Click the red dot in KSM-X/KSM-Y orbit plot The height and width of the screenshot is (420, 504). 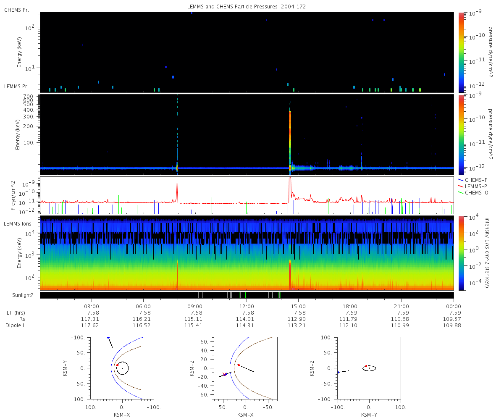coord(117,365)
